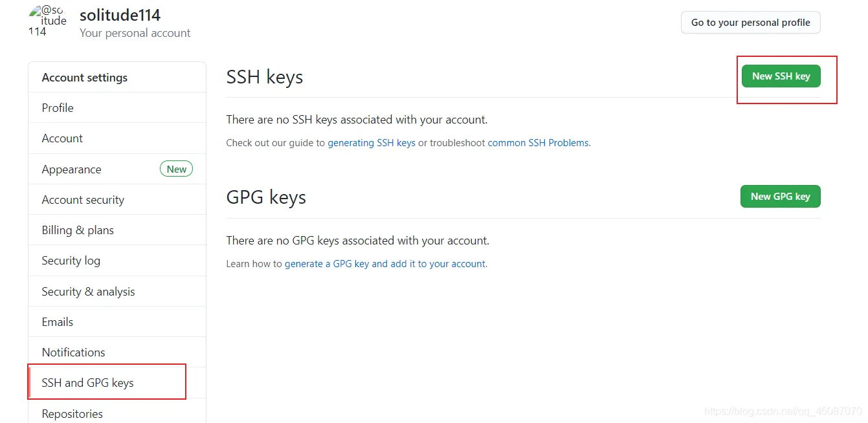Open Account security settings
Screen dimensions: 868x423
coord(83,200)
